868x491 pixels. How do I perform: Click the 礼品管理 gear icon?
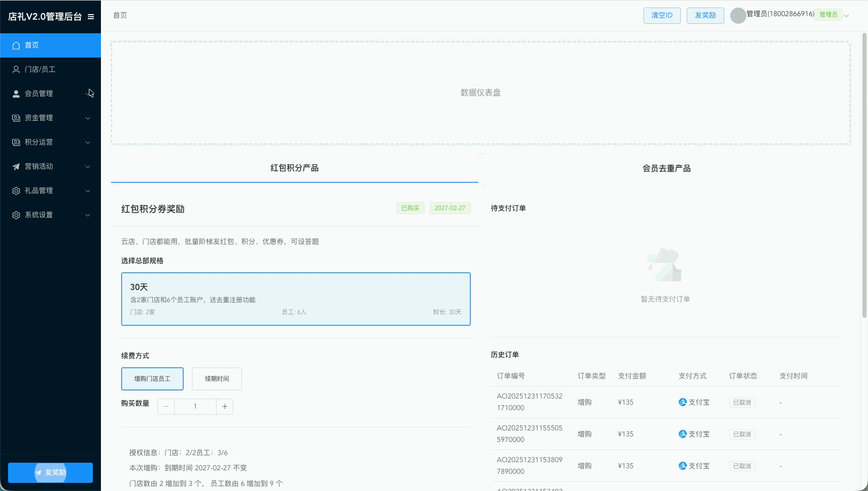(16, 191)
